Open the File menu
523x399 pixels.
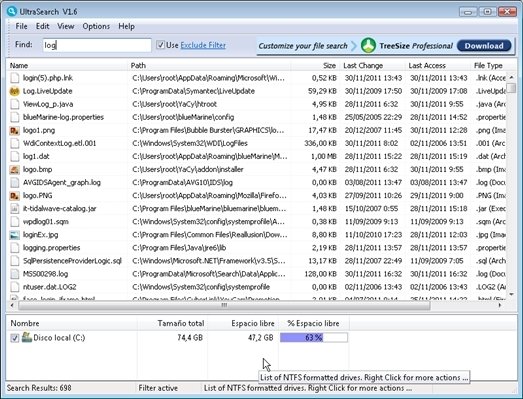(x=21, y=26)
